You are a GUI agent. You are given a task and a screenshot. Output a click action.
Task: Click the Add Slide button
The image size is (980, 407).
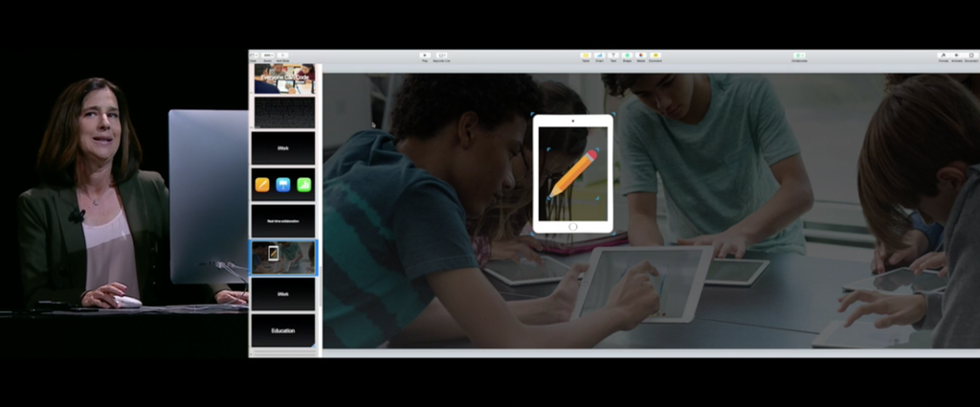click(282, 56)
